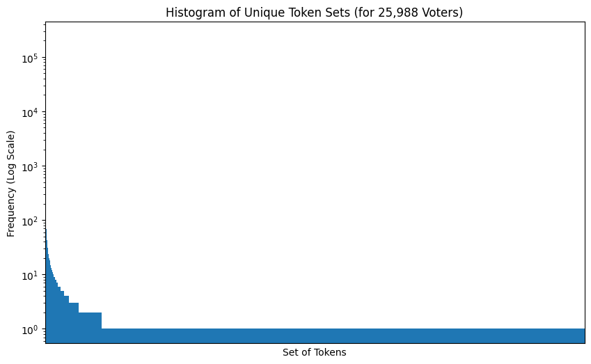Select the 10^2 y-axis tick label

(31, 221)
